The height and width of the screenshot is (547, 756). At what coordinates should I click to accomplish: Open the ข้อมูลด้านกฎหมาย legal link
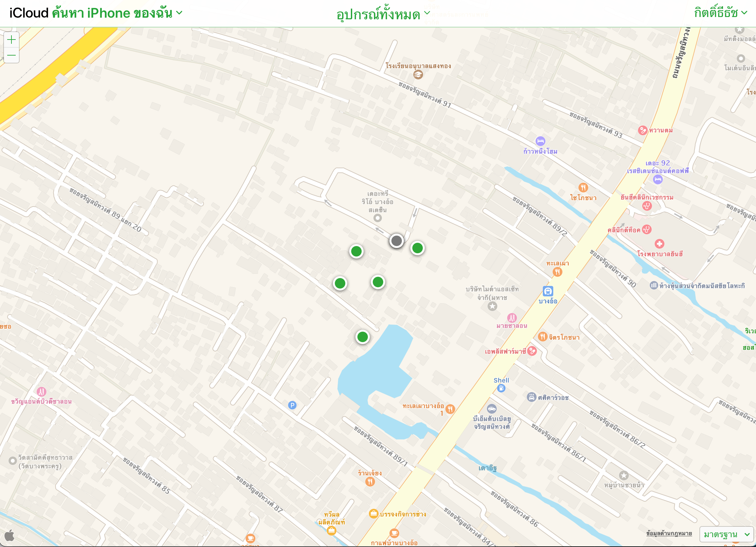tap(669, 533)
